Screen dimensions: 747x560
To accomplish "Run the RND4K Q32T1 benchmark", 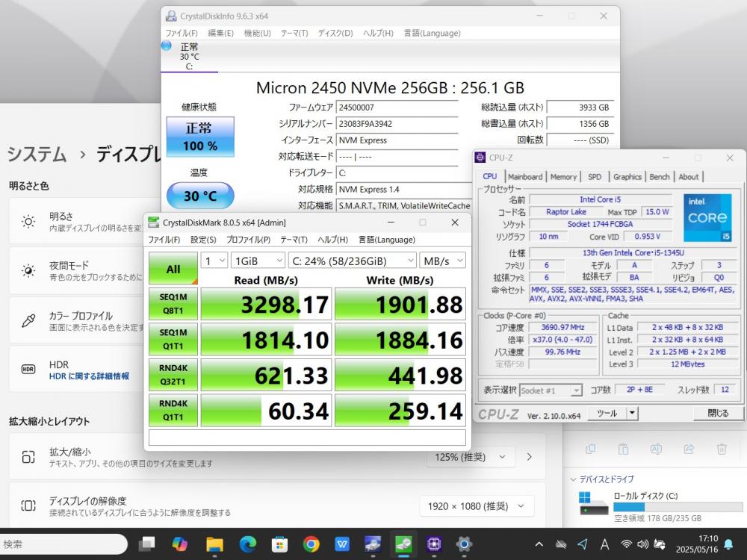I will coord(173,375).
